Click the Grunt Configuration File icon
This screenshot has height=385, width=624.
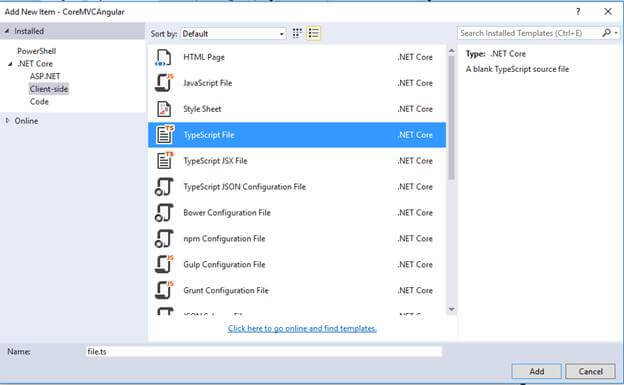tap(164, 290)
